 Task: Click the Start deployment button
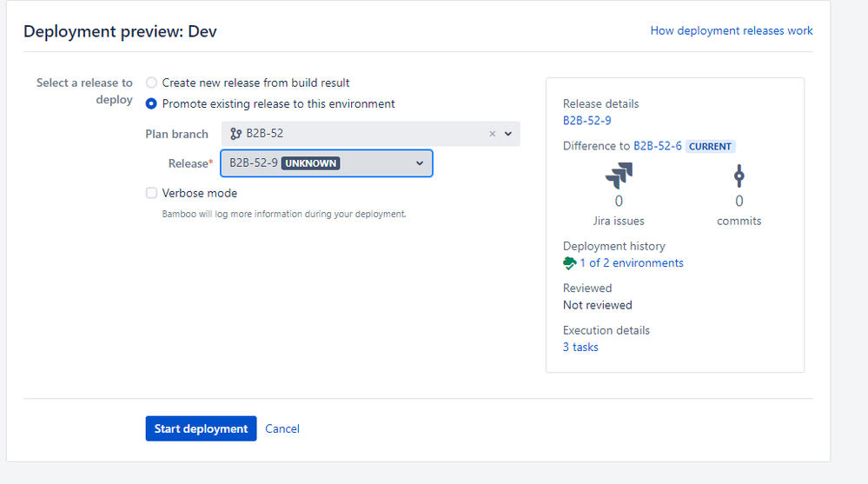[201, 428]
